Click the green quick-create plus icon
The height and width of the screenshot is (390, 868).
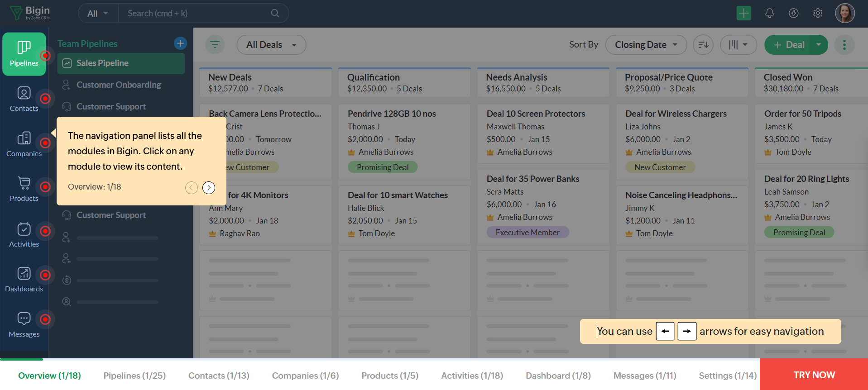click(743, 13)
